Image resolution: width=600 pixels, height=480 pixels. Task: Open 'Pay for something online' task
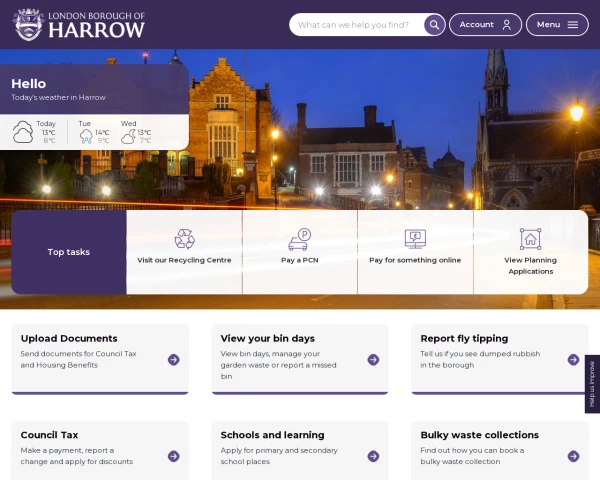click(x=415, y=252)
